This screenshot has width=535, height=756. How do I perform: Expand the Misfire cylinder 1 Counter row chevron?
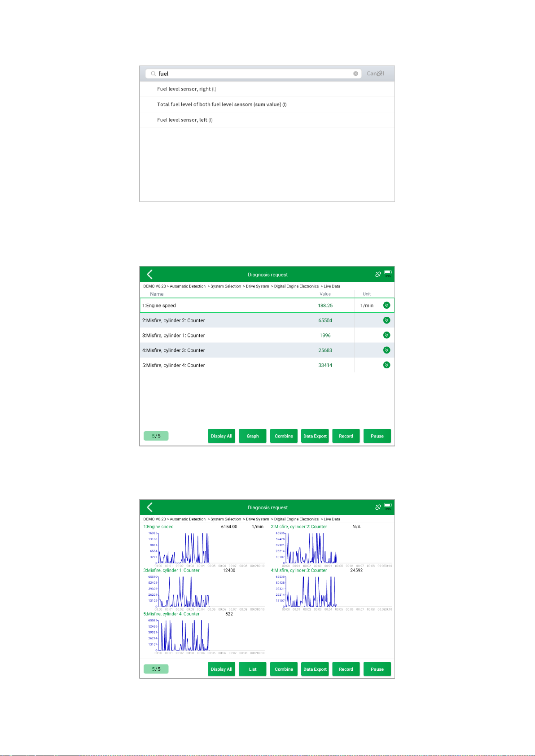pos(386,335)
